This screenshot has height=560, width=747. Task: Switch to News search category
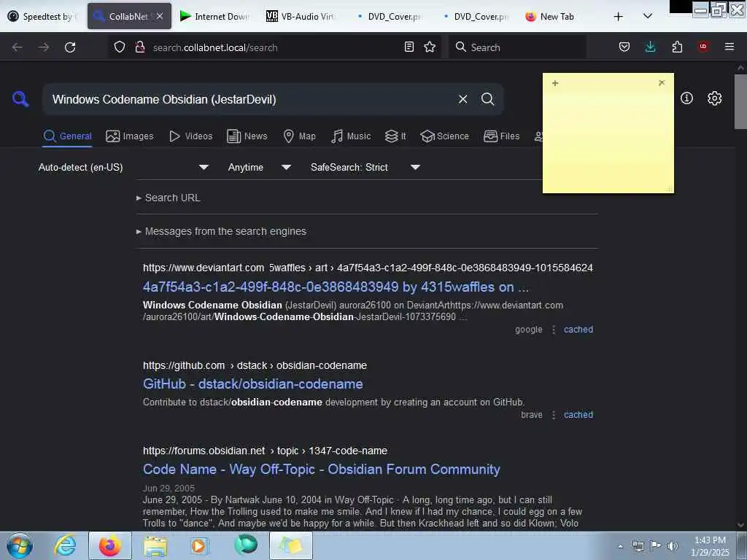pyautogui.click(x=247, y=136)
